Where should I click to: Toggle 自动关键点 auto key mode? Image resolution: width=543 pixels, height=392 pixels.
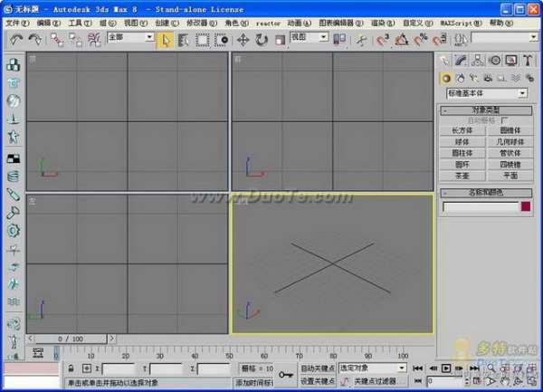click(318, 368)
